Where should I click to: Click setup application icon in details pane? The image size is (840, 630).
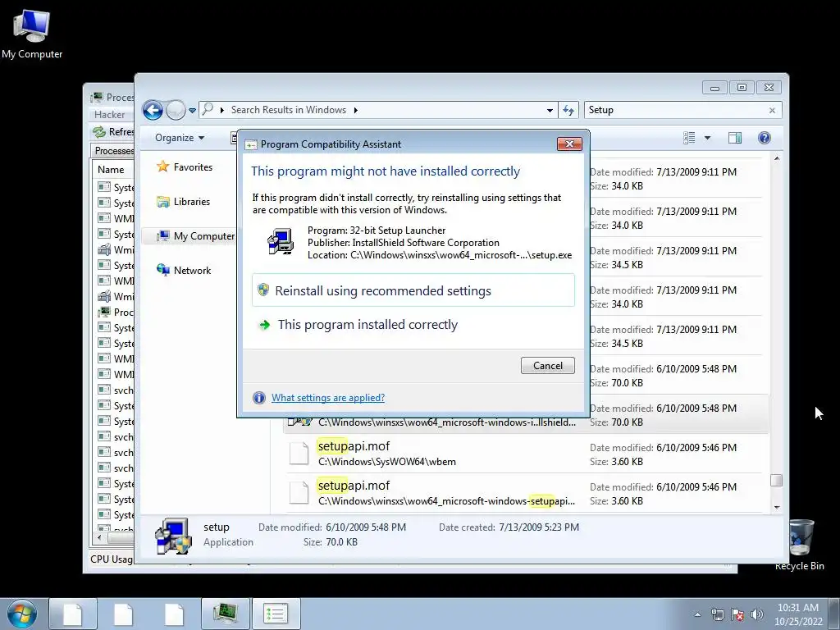[x=173, y=535]
